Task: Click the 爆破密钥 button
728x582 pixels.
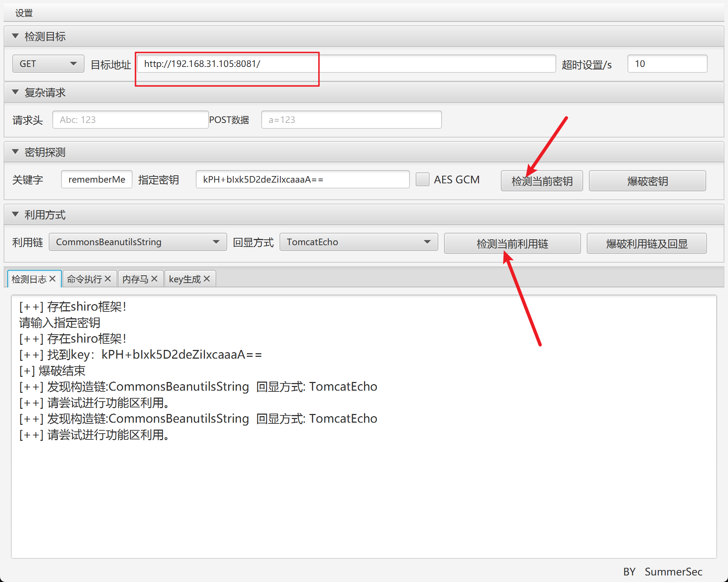Action: pos(647,181)
